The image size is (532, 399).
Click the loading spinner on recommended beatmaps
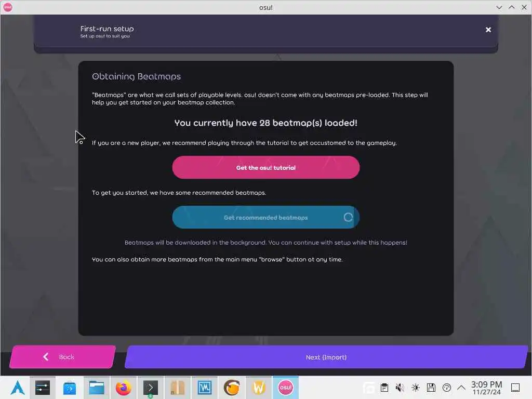click(x=348, y=217)
